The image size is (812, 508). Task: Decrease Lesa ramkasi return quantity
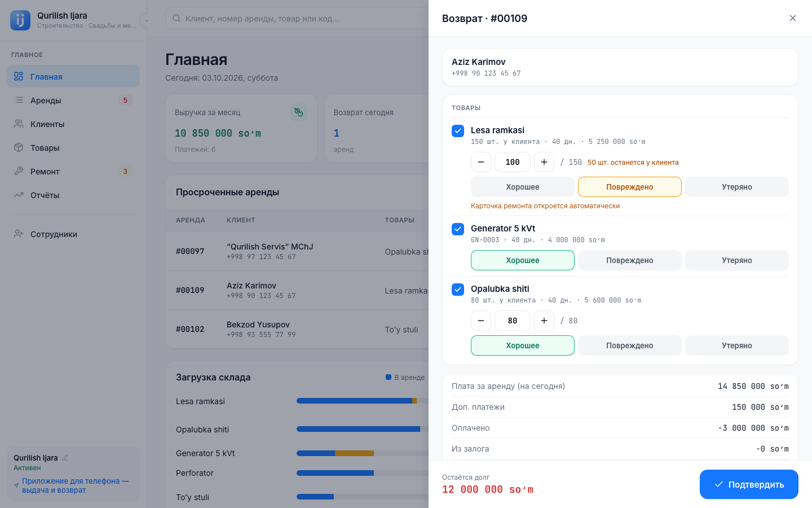[481, 162]
